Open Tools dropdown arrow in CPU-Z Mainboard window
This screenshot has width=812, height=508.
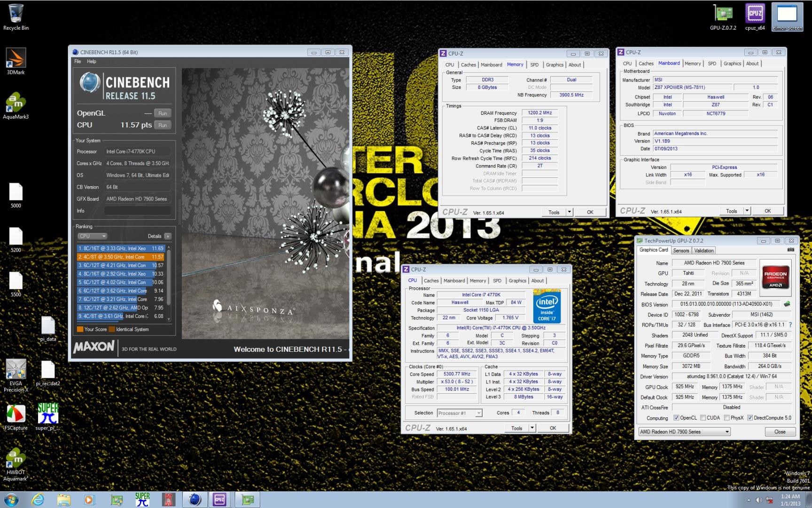(747, 211)
